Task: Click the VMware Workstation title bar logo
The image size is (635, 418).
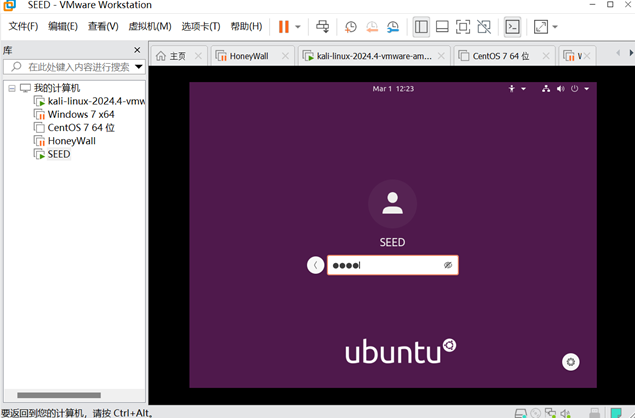Action: click(9, 5)
